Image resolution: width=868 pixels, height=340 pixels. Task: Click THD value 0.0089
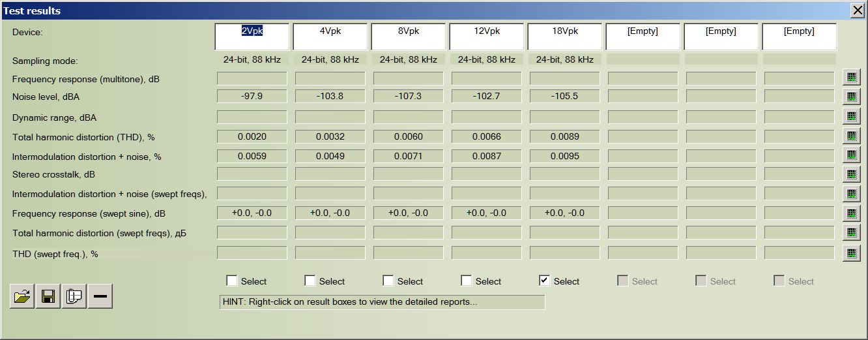[565, 136]
